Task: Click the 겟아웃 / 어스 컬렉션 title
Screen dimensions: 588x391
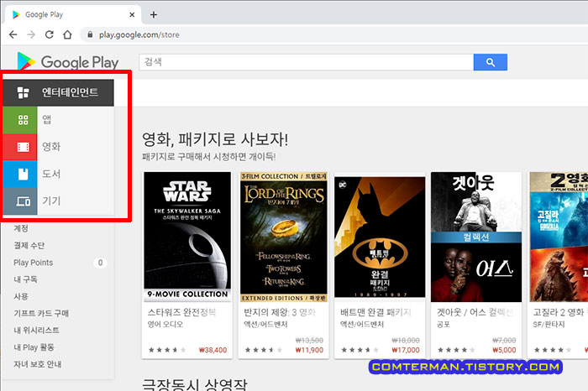Action: point(475,312)
